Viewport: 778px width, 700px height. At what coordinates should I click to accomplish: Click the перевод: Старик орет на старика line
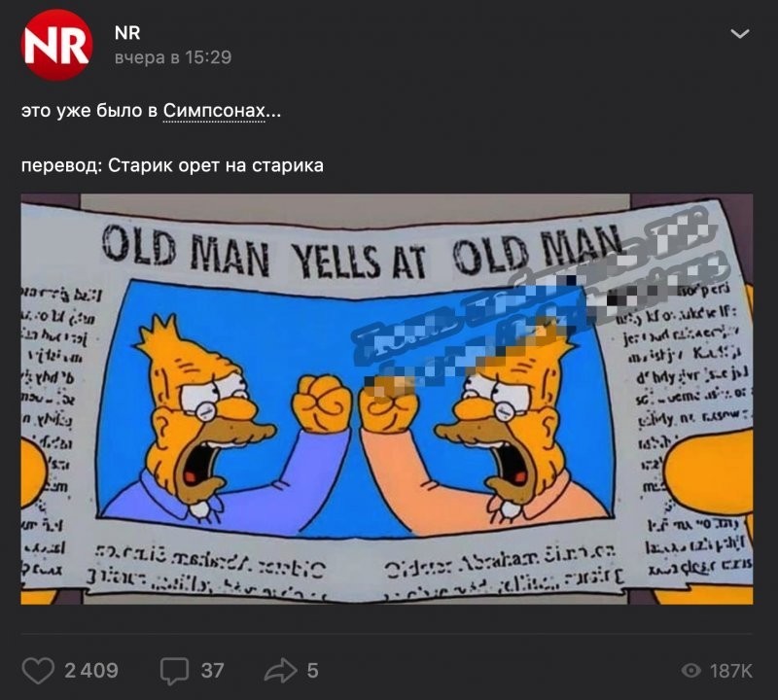coord(172,165)
